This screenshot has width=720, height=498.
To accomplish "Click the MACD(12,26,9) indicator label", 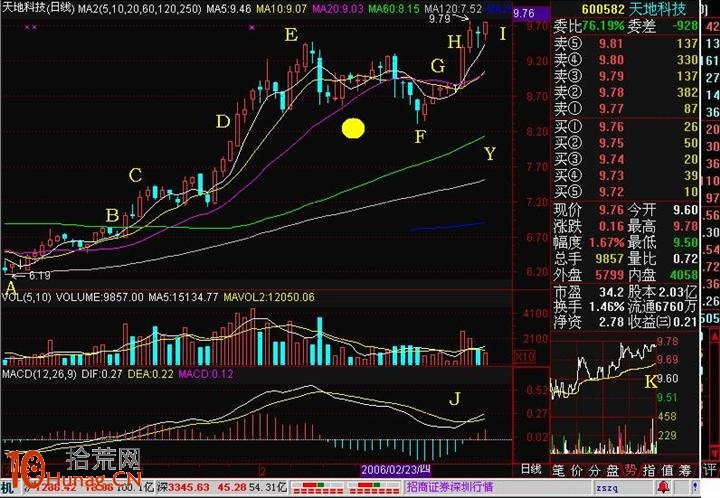I will (x=39, y=375).
